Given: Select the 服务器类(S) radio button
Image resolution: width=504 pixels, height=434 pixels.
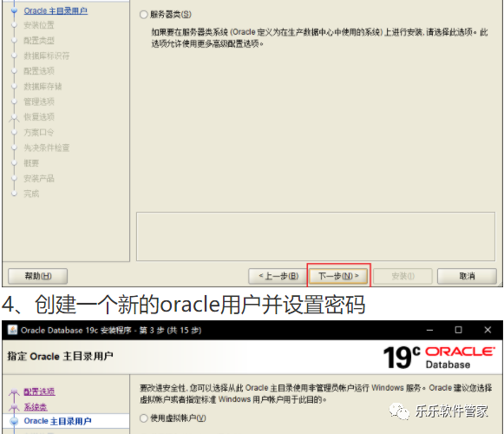Looking at the screenshot, I should tap(144, 15).
